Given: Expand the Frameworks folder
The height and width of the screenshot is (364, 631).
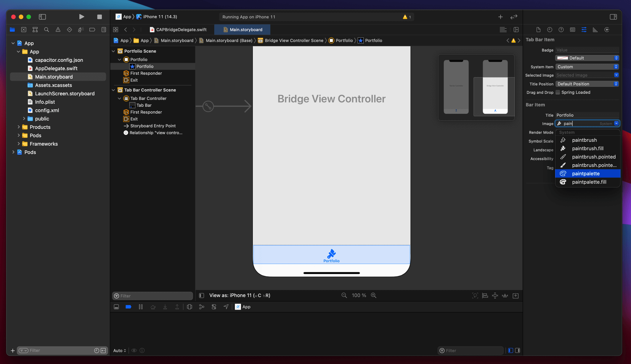Looking at the screenshot, I should tap(18, 144).
